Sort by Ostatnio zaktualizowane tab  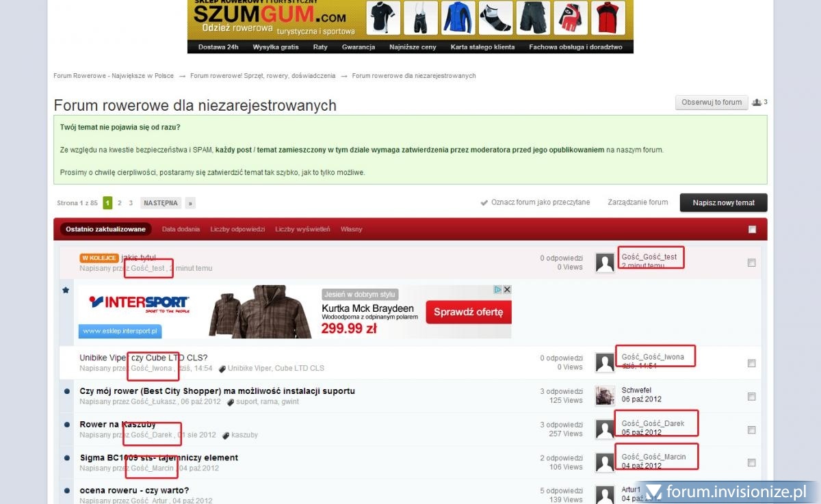105,229
